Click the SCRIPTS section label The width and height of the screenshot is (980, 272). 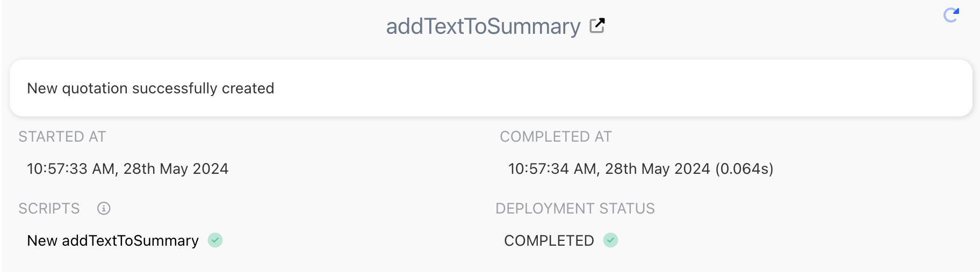click(x=49, y=208)
